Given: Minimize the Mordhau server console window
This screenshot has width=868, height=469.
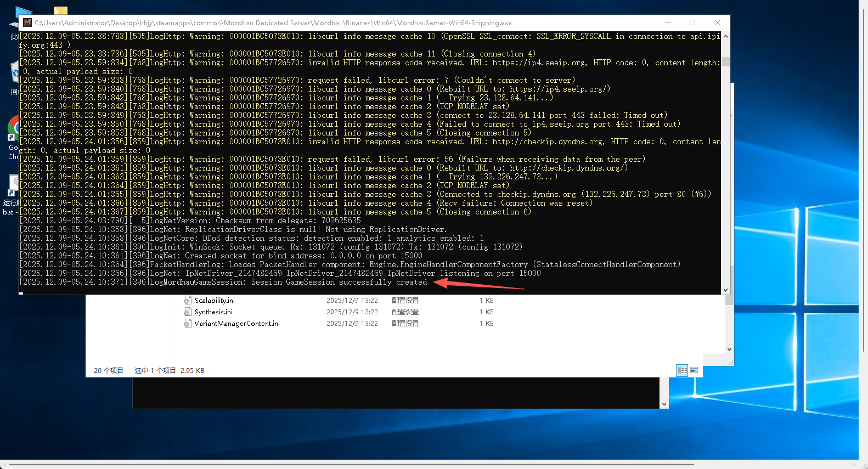Looking at the screenshot, I should tap(668, 22).
